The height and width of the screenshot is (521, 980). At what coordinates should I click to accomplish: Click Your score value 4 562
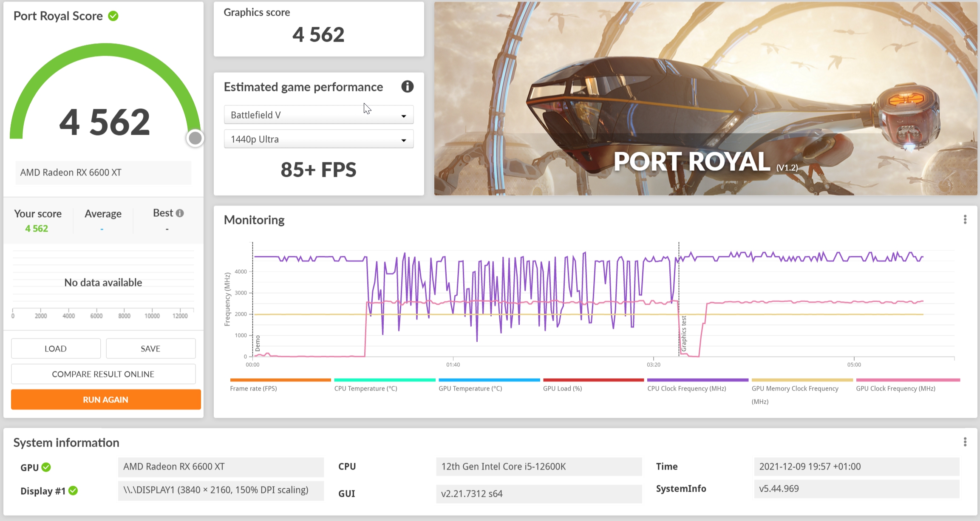click(x=37, y=229)
